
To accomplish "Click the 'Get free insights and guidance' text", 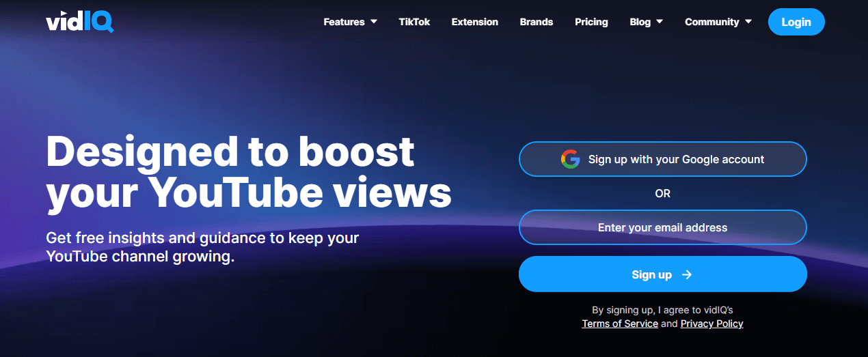I will pyautogui.click(x=202, y=248).
